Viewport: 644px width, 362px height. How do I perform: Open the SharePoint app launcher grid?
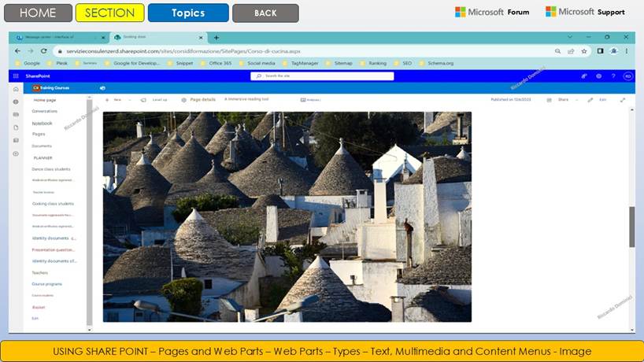tap(16, 76)
